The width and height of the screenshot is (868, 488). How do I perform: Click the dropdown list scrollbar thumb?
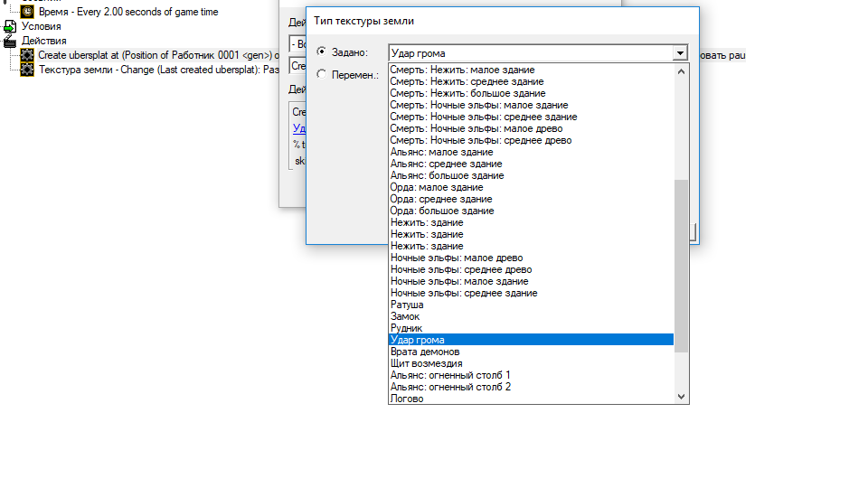[681, 266]
